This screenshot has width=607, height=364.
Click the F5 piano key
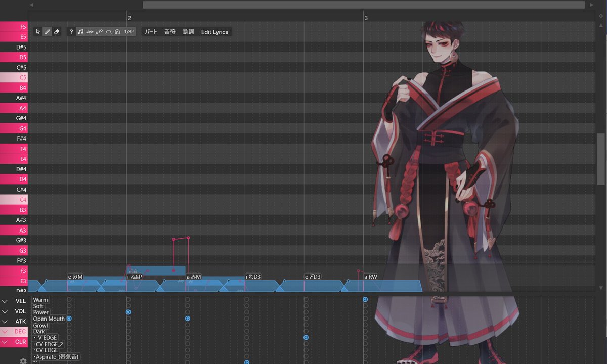[14, 26]
